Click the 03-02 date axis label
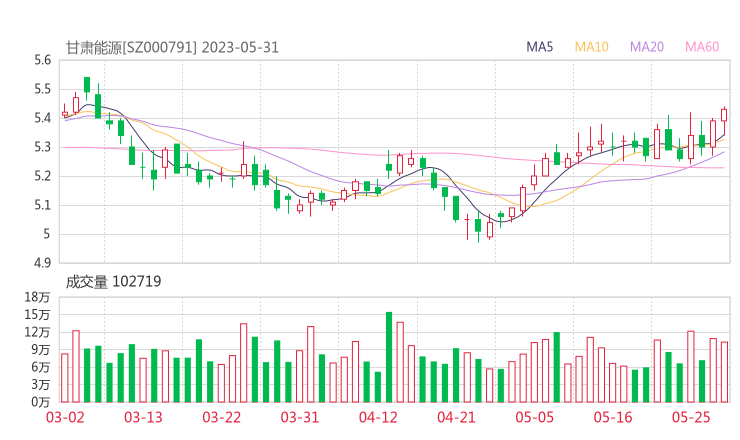The width and height of the screenshot is (740, 440). pyautogui.click(x=65, y=417)
